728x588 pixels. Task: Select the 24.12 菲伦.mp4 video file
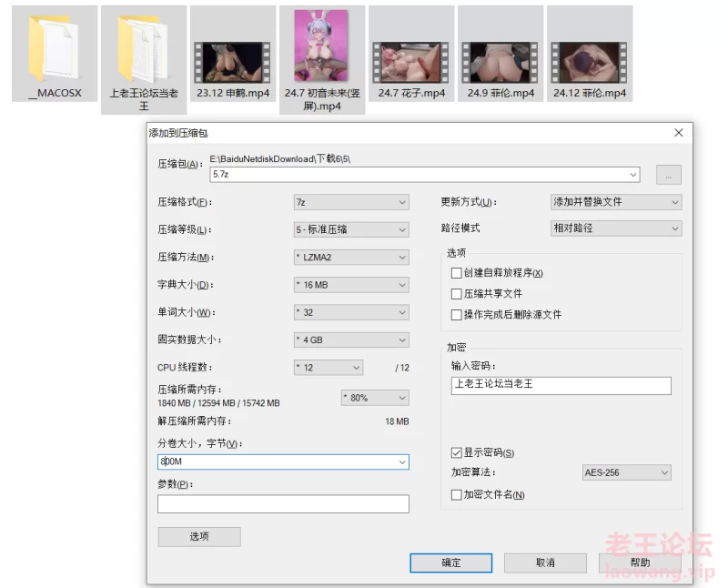tap(590, 54)
